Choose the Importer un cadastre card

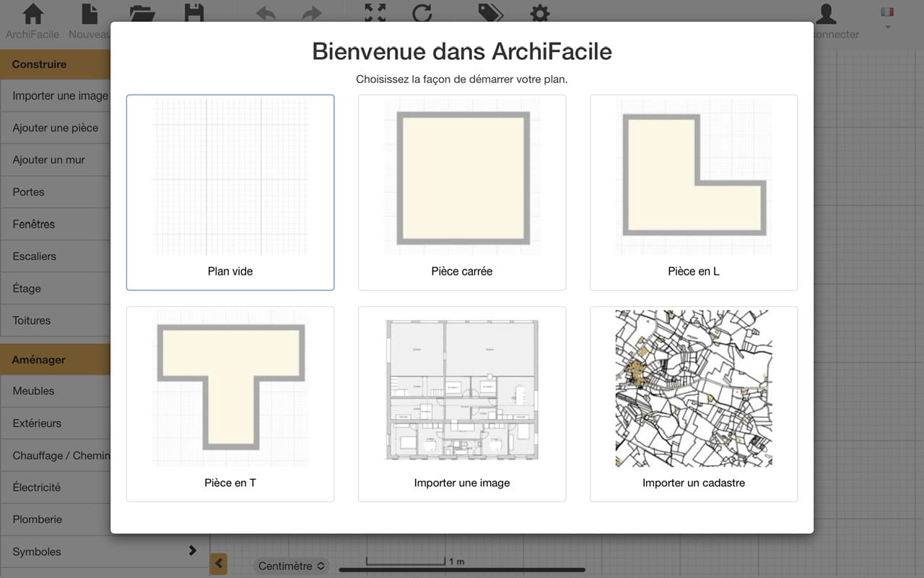(x=694, y=404)
